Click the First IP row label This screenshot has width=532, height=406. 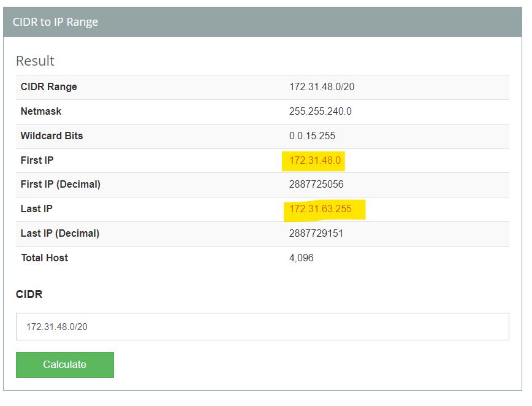coord(37,160)
